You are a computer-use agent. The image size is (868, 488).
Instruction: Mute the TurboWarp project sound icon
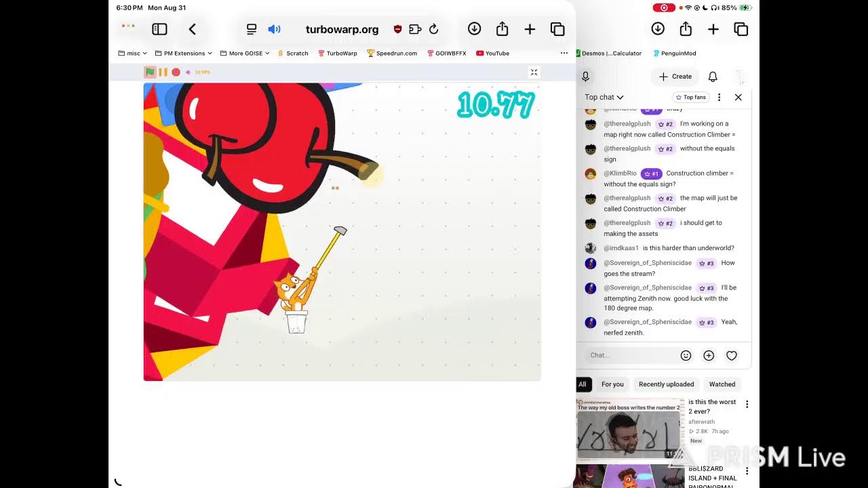click(188, 72)
